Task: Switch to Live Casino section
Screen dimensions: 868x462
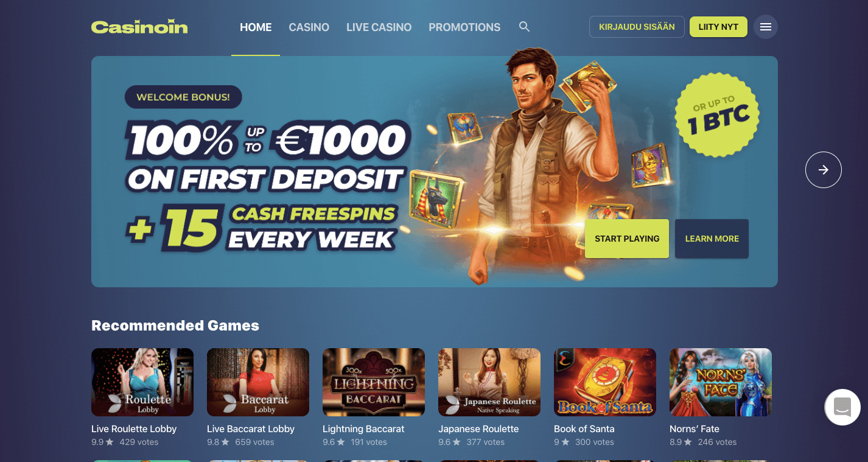Action: click(379, 27)
